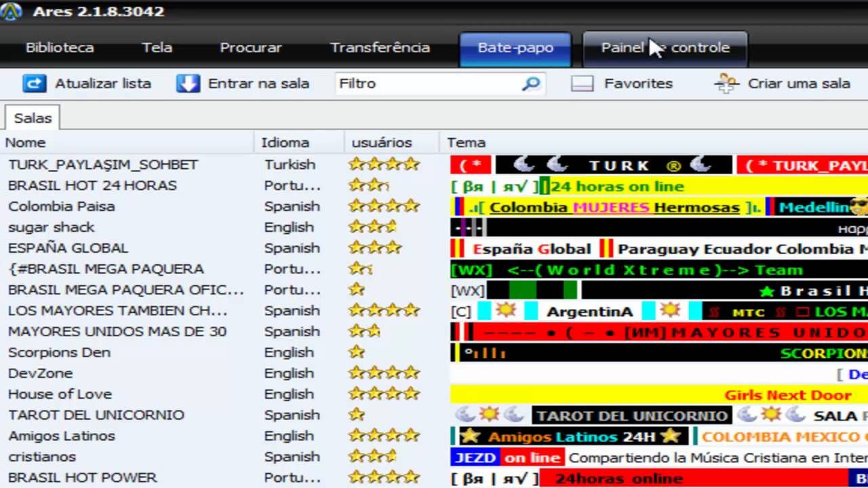
Task: Select the Amigos Latinos room
Action: pyautogui.click(x=61, y=436)
